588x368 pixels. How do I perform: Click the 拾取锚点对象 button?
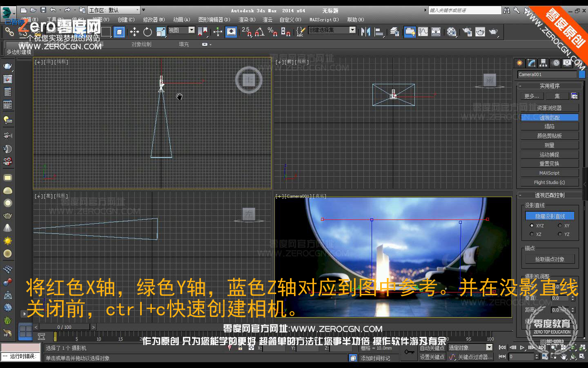click(x=550, y=259)
